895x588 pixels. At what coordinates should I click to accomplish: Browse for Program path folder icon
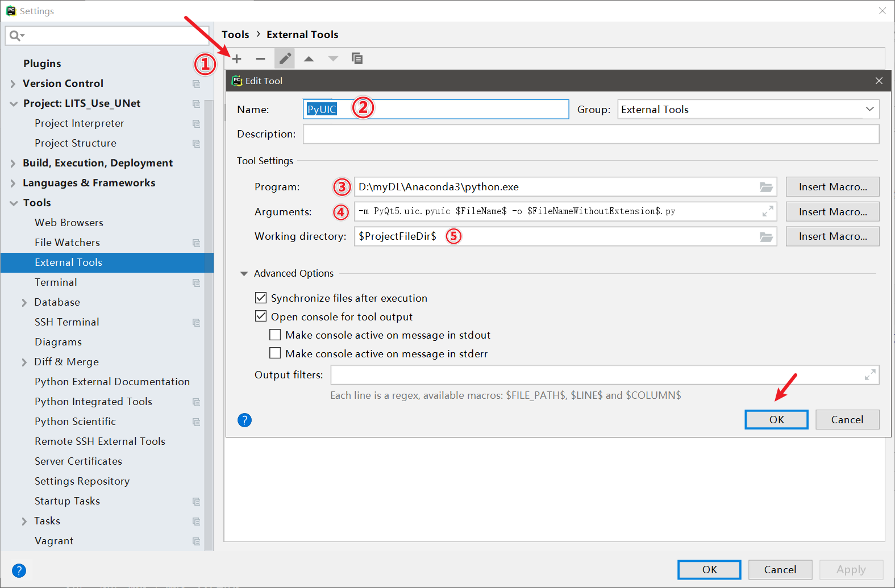[766, 187]
